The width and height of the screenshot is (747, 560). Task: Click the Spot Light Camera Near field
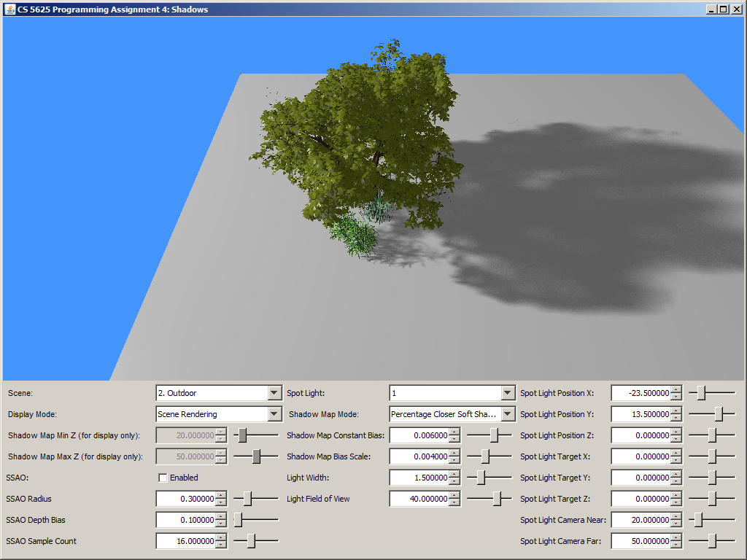640,520
